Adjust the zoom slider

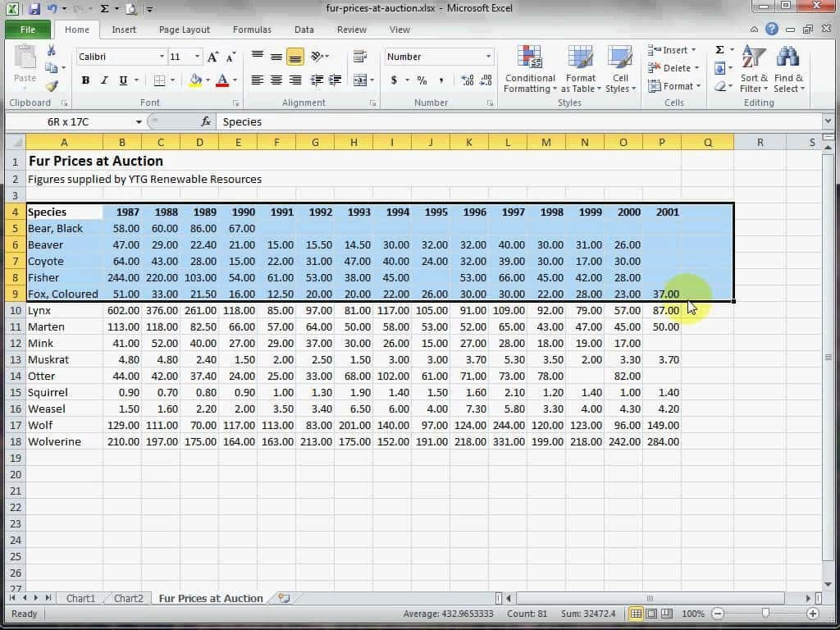(766, 613)
